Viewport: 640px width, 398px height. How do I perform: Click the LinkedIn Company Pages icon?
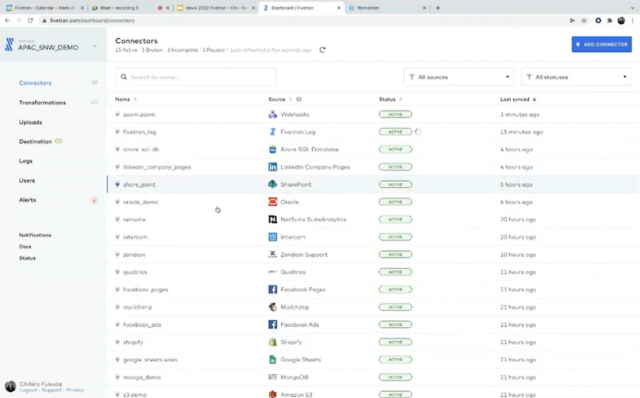click(272, 167)
